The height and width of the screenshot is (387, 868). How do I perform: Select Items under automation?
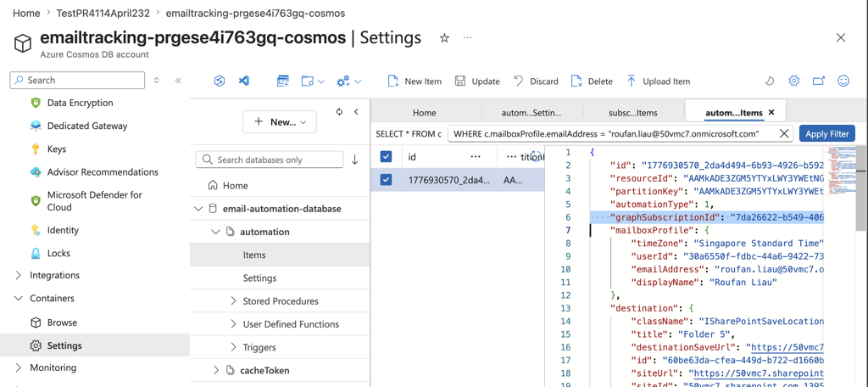(254, 255)
